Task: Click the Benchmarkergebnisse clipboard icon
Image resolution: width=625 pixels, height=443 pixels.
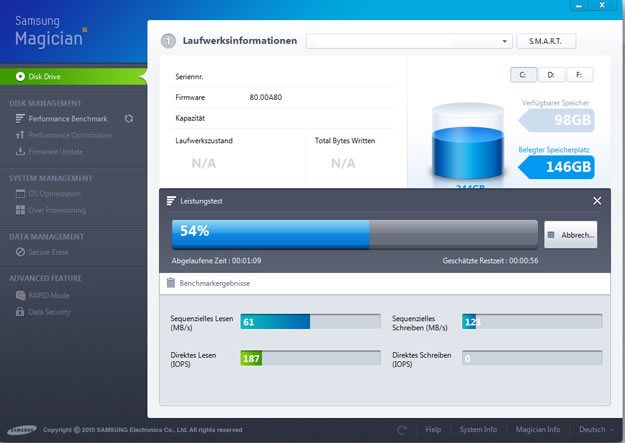Action: 171,283
